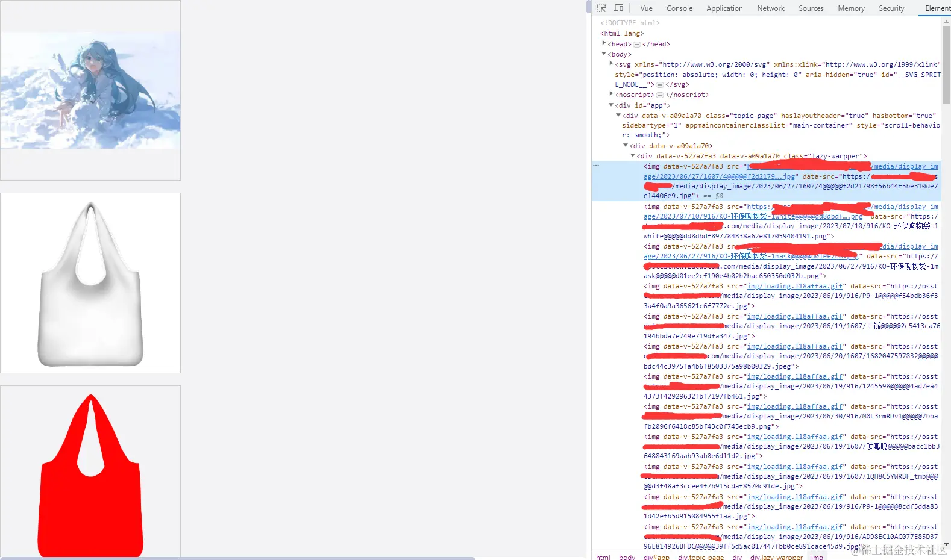Select the img breadcrumb item
Image resolution: width=951 pixels, height=560 pixels.
pyautogui.click(x=817, y=556)
